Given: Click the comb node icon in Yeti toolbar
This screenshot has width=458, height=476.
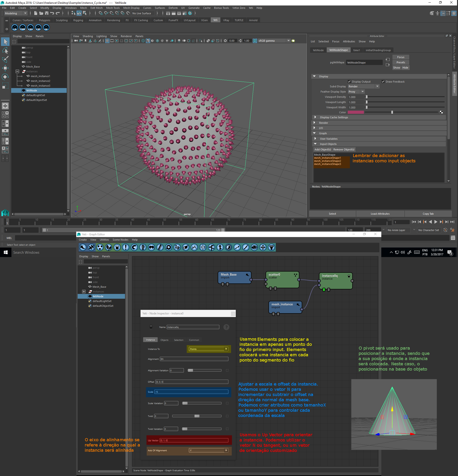Looking at the screenshot, I should (160, 248).
